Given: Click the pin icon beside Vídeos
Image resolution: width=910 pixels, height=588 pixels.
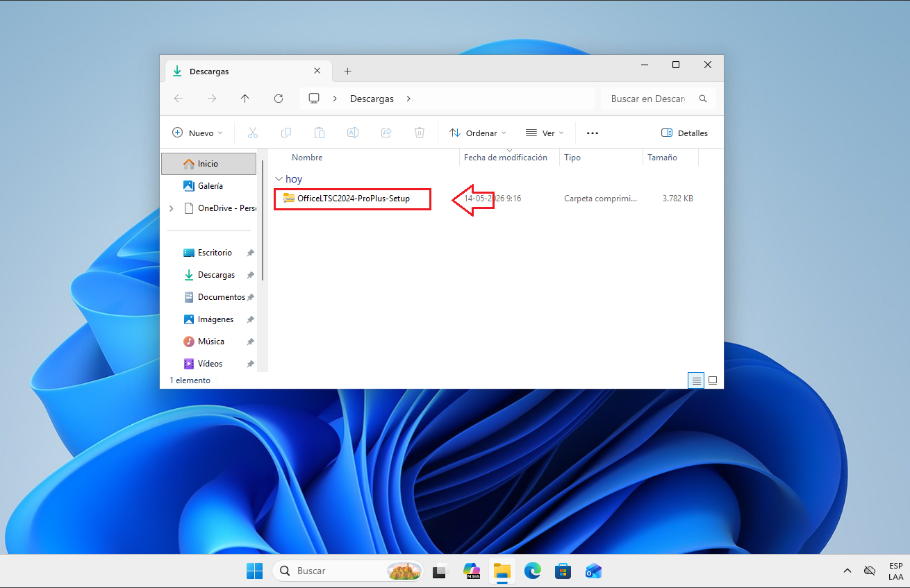Looking at the screenshot, I should pos(250,364).
